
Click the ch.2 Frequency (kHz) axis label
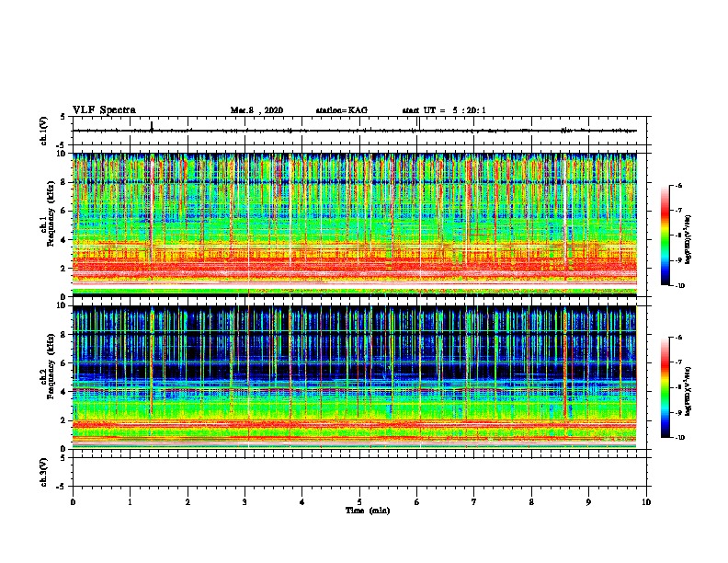pos(48,366)
